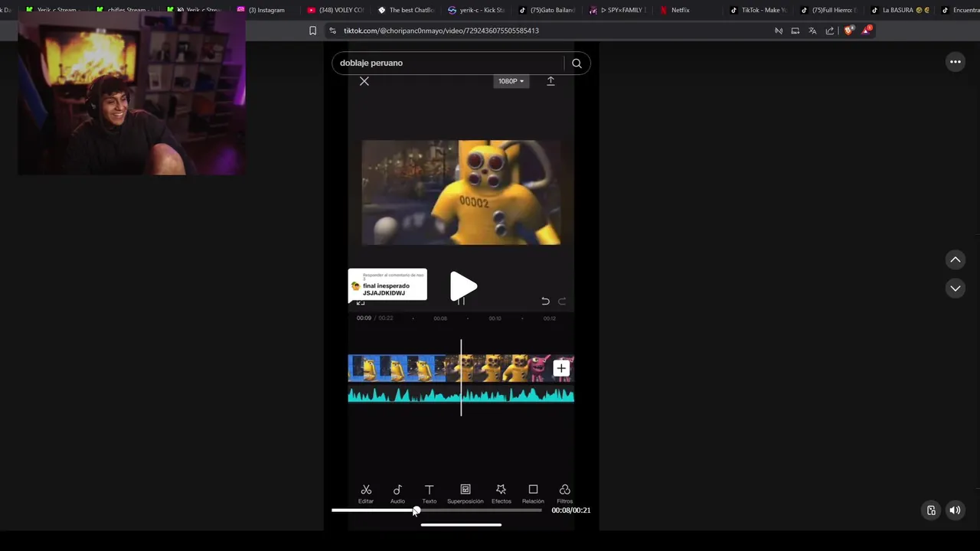Click the tiktok.com URL address text
The width and height of the screenshot is (980, 551).
tap(441, 31)
